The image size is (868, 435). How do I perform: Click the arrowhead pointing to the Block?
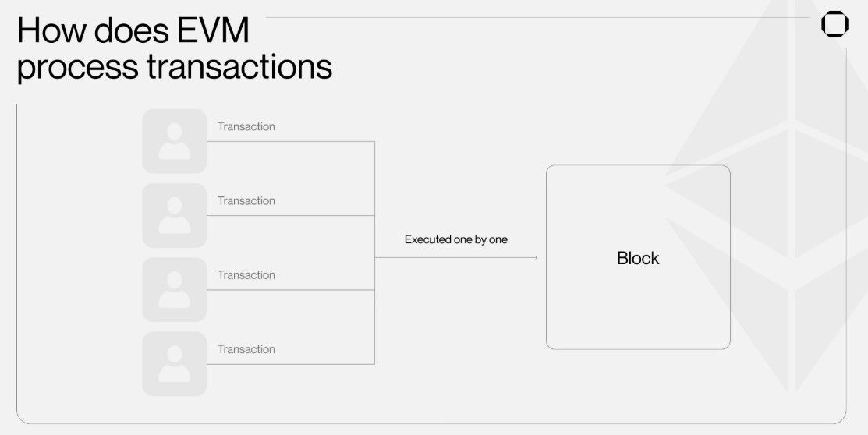(x=536, y=257)
